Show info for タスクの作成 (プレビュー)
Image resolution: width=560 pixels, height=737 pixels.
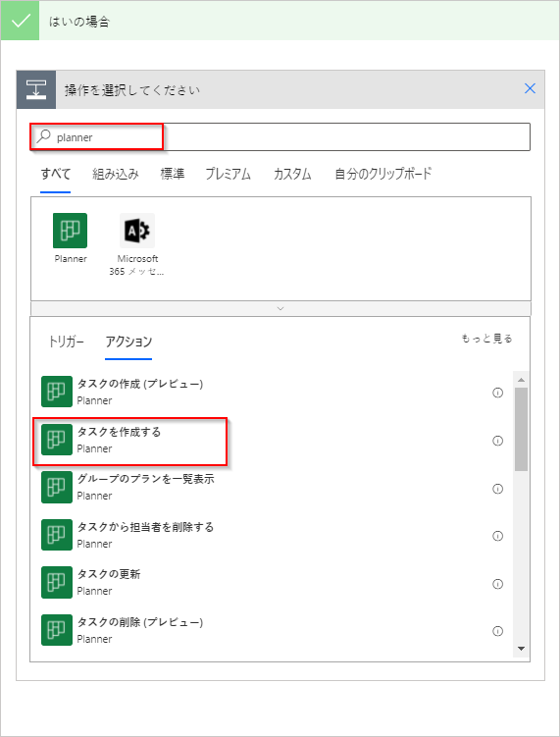coord(497,393)
